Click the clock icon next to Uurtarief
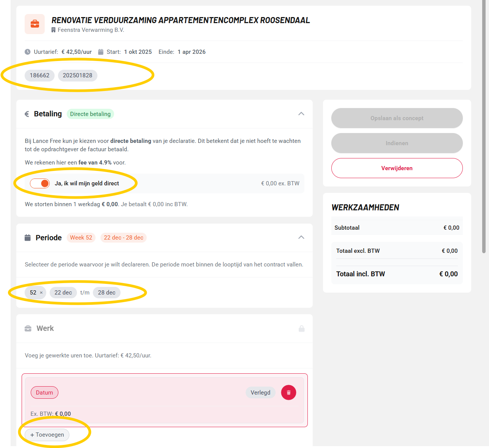Viewport: 489px width, 448px height. coord(28,52)
